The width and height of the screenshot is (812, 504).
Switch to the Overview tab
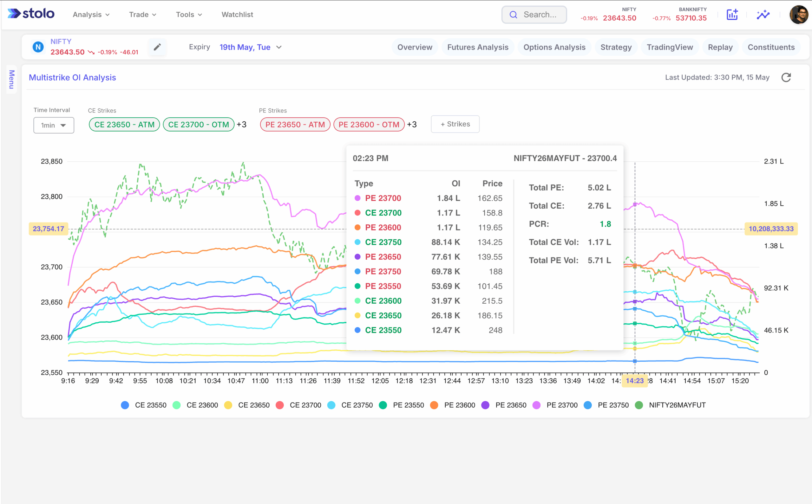415,47
